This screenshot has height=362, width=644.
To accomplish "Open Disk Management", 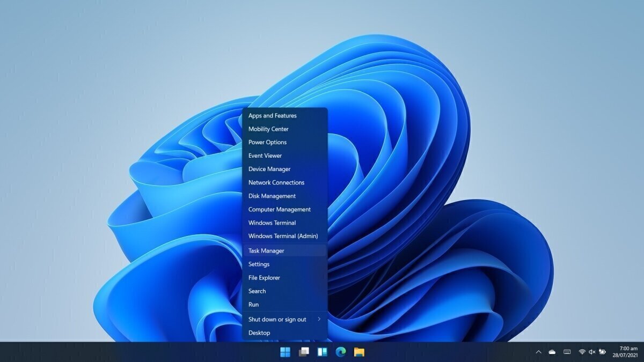I will (x=272, y=196).
